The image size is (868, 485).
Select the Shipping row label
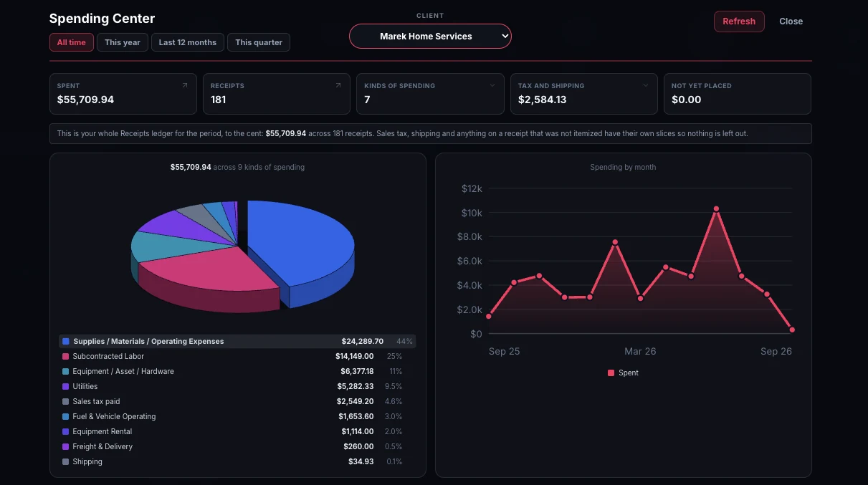point(87,462)
